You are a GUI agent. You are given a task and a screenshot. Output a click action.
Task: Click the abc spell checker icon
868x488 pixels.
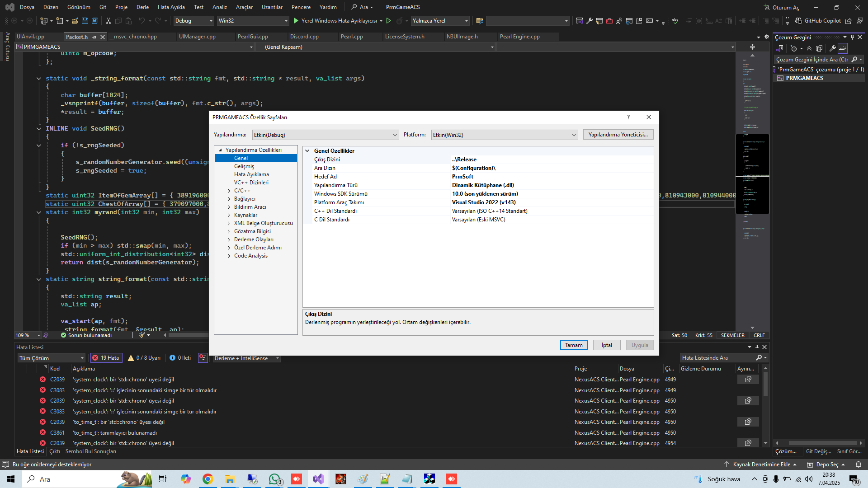click(x=675, y=21)
